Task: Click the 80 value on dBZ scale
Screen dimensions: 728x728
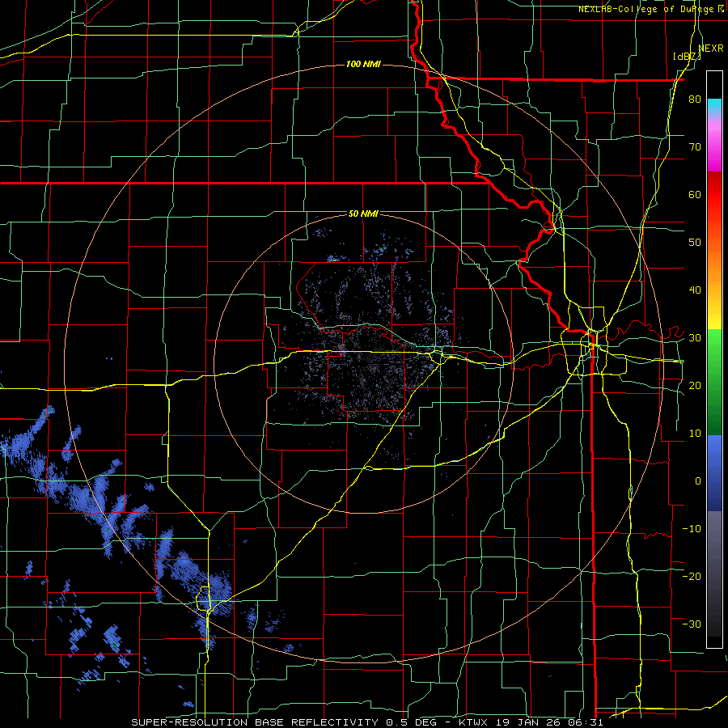Action: [695, 99]
